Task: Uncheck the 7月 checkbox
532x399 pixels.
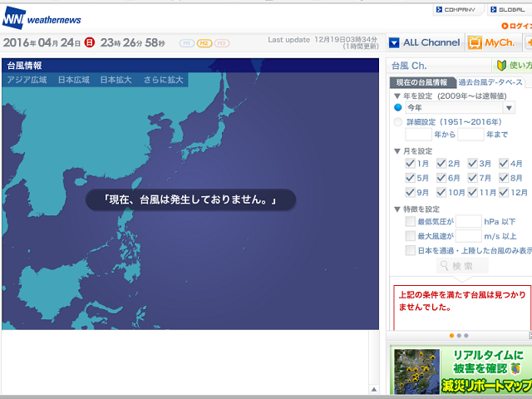Action: pos(472,178)
